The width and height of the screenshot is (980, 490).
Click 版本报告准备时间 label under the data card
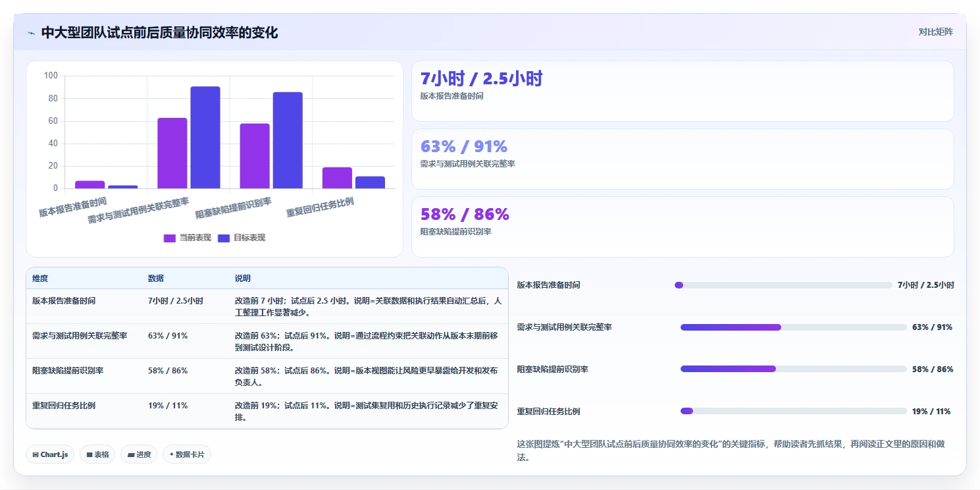point(451,96)
